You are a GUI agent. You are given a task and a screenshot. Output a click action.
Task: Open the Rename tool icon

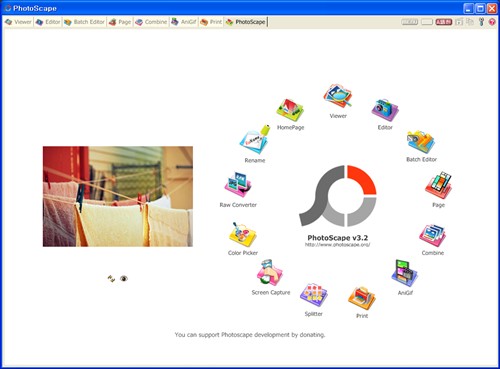(255, 140)
